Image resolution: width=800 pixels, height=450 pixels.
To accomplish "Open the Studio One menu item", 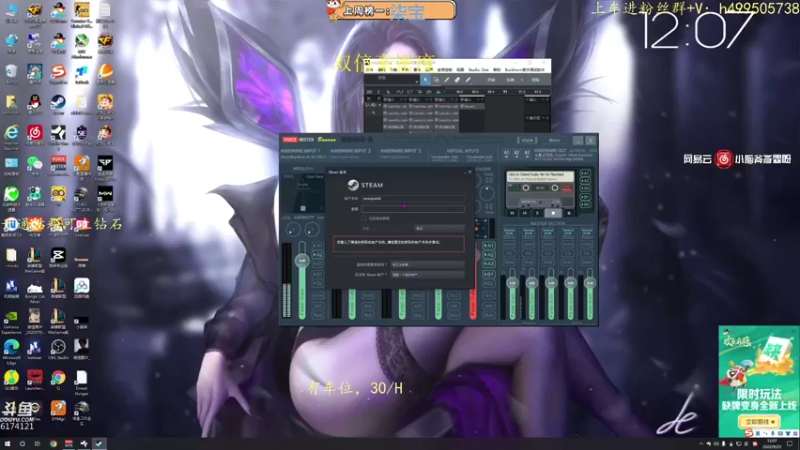I will click(479, 69).
